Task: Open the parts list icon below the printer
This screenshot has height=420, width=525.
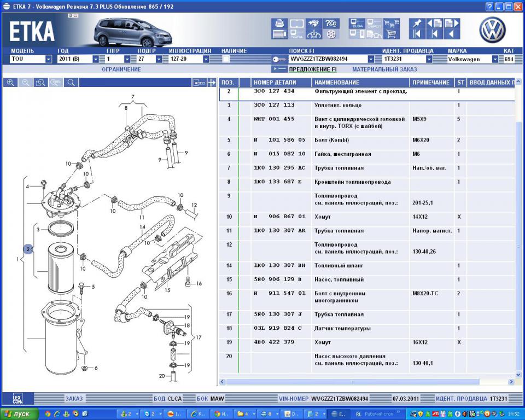Action: [x=279, y=34]
